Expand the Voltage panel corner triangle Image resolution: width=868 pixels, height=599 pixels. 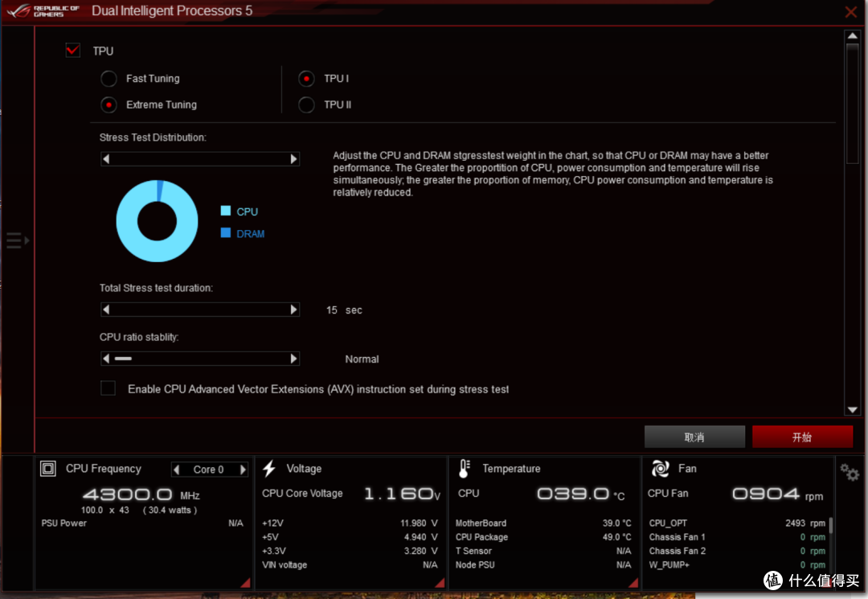pyautogui.click(x=440, y=582)
